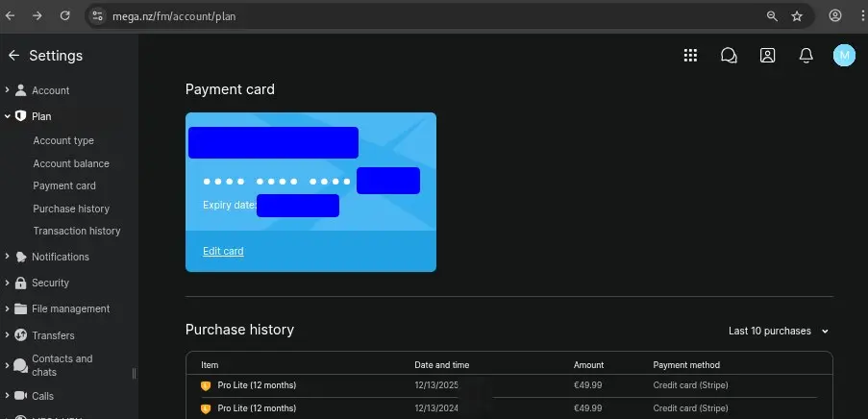Expand the Calls section chevron
This screenshot has width=868, height=419.
coord(7,396)
